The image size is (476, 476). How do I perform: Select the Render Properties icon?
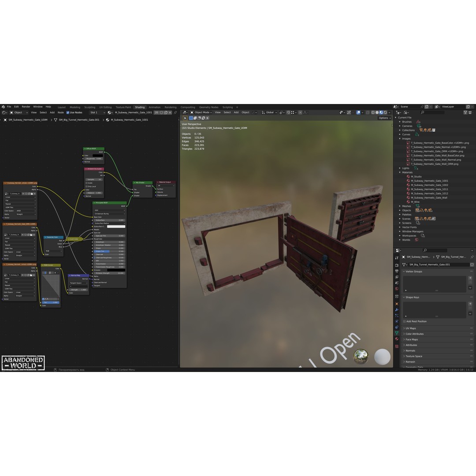tap(397, 264)
